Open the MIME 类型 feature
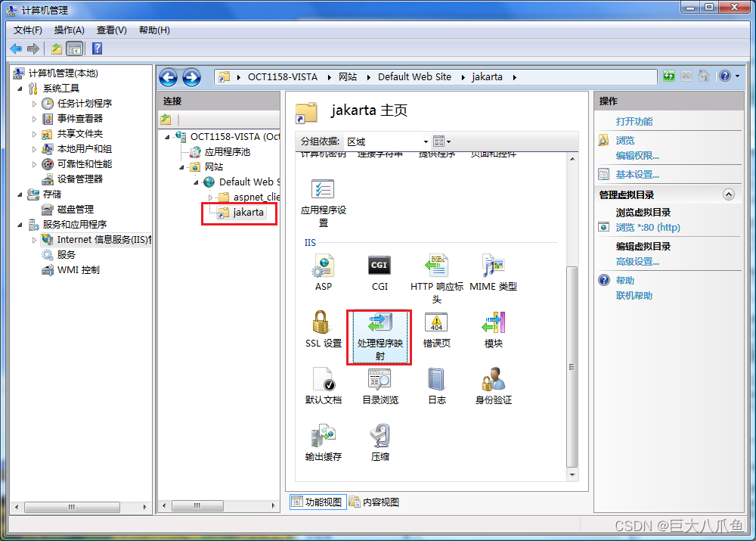The height and width of the screenshot is (541, 756). [x=493, y=272]
